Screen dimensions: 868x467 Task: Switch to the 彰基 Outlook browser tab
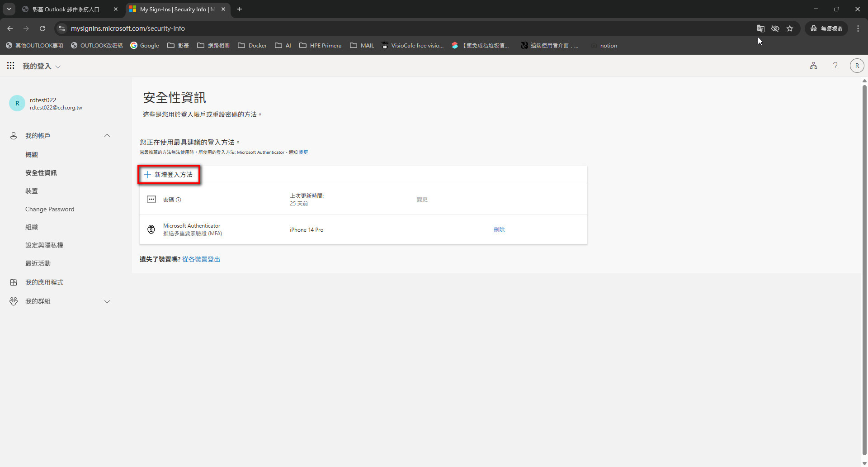(66, 9)
